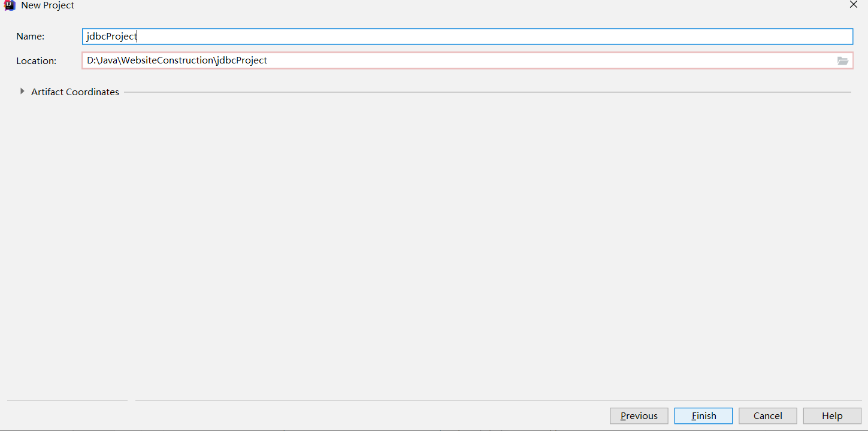
Task: Click the Artifact Coordinates label text
Action: [75, 92]
